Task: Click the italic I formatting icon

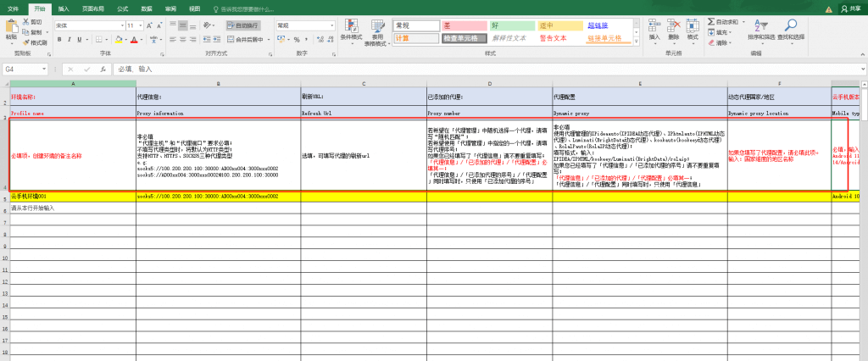Action: pyautogui.click(x=71, y=39)
